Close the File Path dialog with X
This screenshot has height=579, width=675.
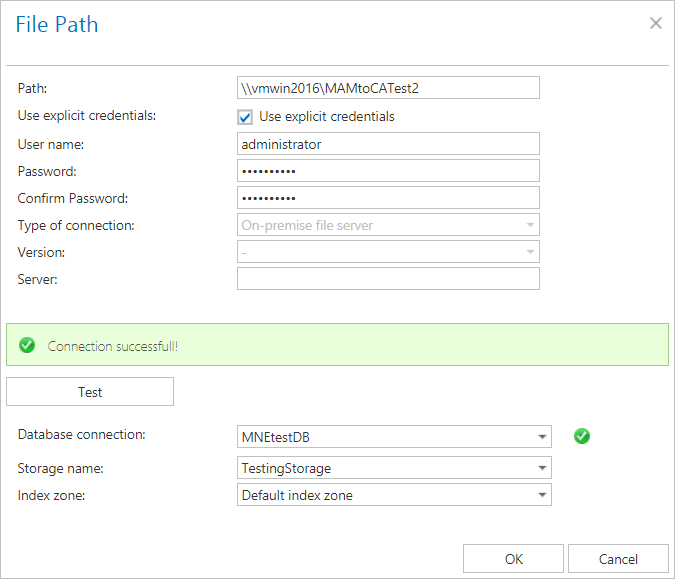pos(656,23)
